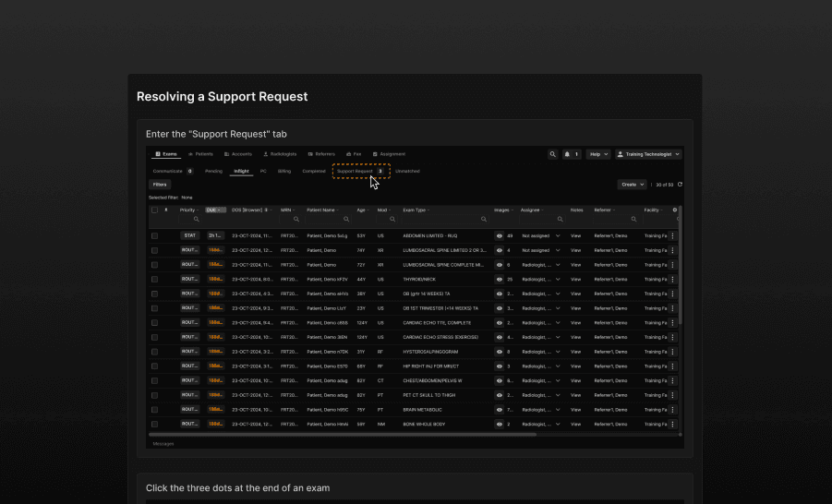Open three-dots menu for BRAIN METABOLIC exam

pyautogui.click(x=673, y=410)
